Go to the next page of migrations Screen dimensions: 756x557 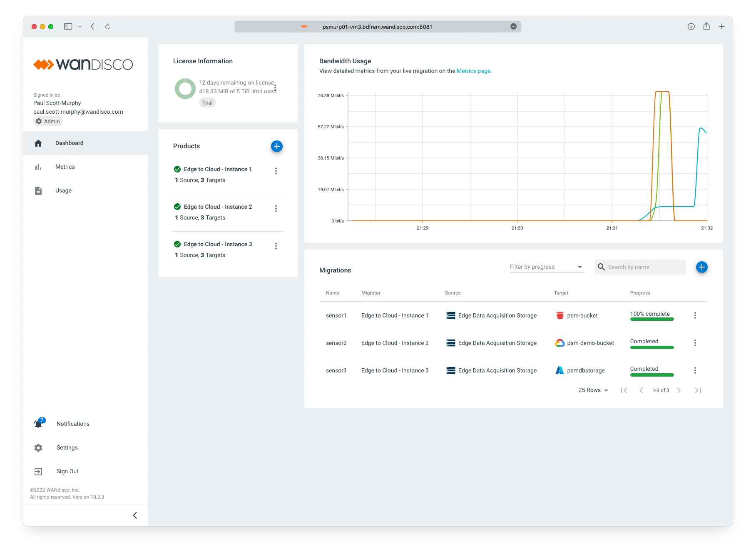click(x=679, y=390)
